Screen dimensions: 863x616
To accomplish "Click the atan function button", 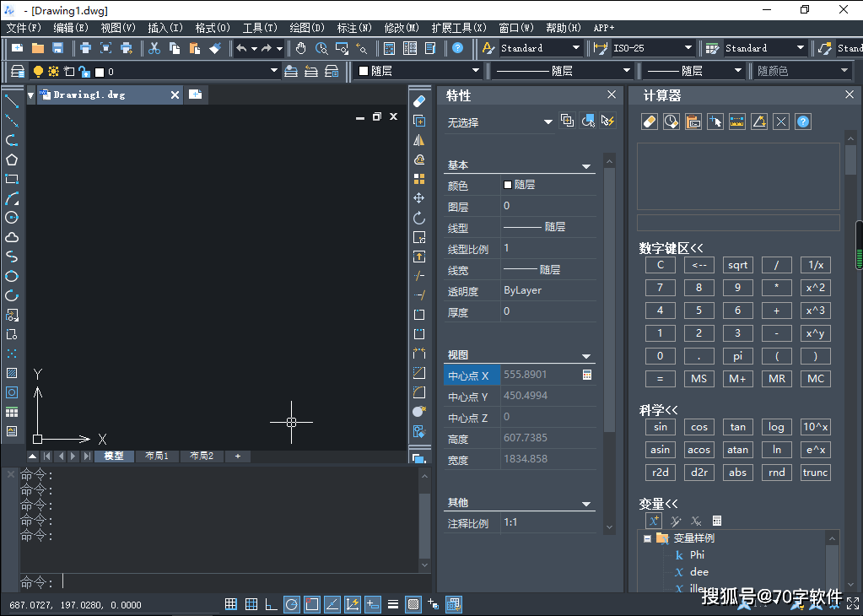I will (737, 450).
